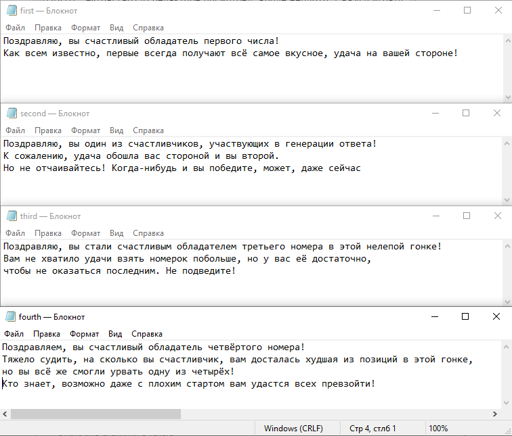The width and height of the screenshot is (512, 436).
Task: Click right arrow of fourth window horizontal scrollbar
Action: pos(495,414)
